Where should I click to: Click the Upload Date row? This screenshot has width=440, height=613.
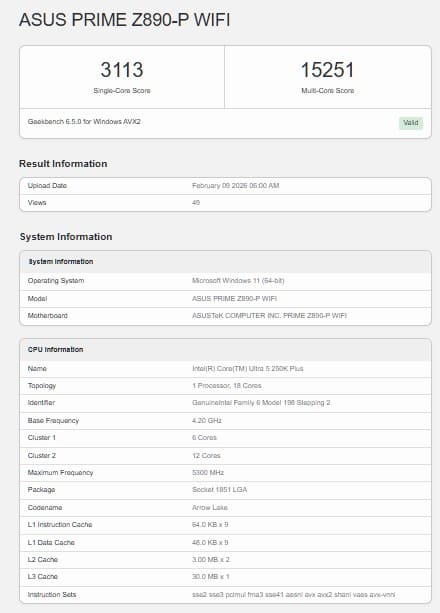[x=225, y=186]
